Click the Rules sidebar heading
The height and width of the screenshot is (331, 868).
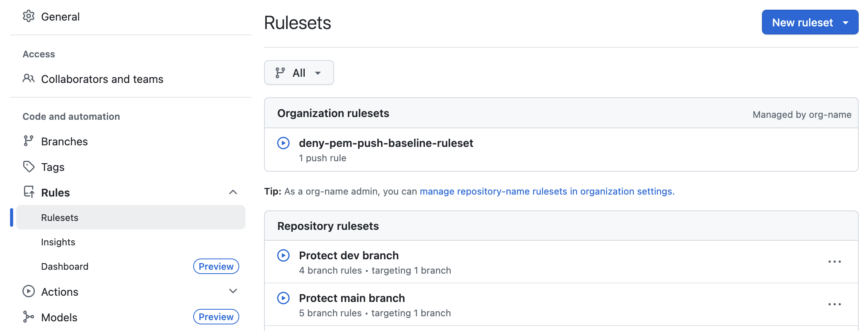point(55,193)
